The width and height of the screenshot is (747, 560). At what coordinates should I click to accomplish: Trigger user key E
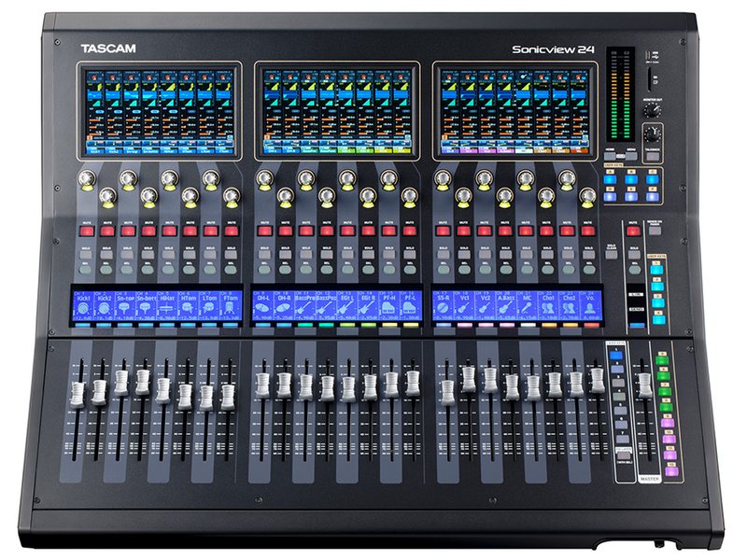pyautogui.click(x=631, y=197)
